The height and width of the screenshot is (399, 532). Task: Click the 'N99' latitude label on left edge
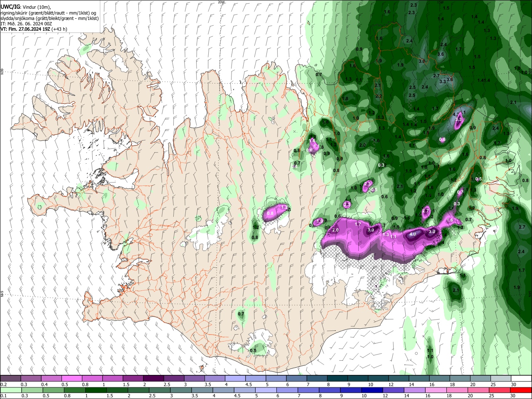(x=2, y=72)
